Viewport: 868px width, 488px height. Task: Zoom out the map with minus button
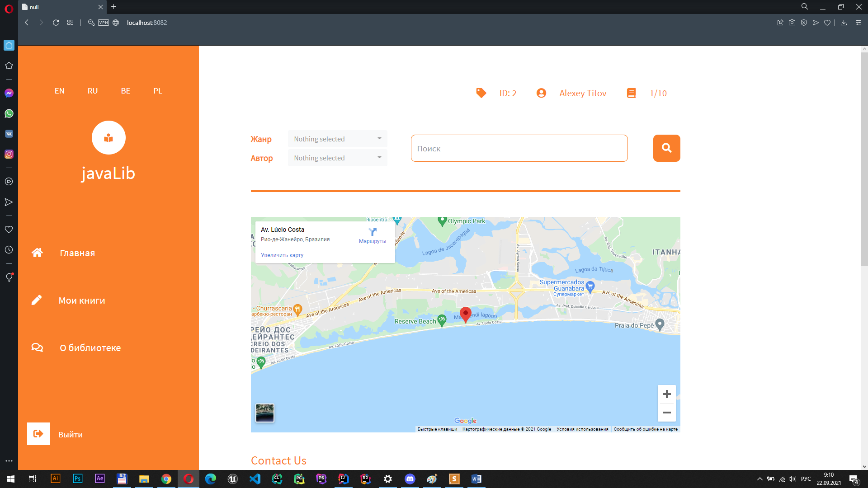pos(666,413)
